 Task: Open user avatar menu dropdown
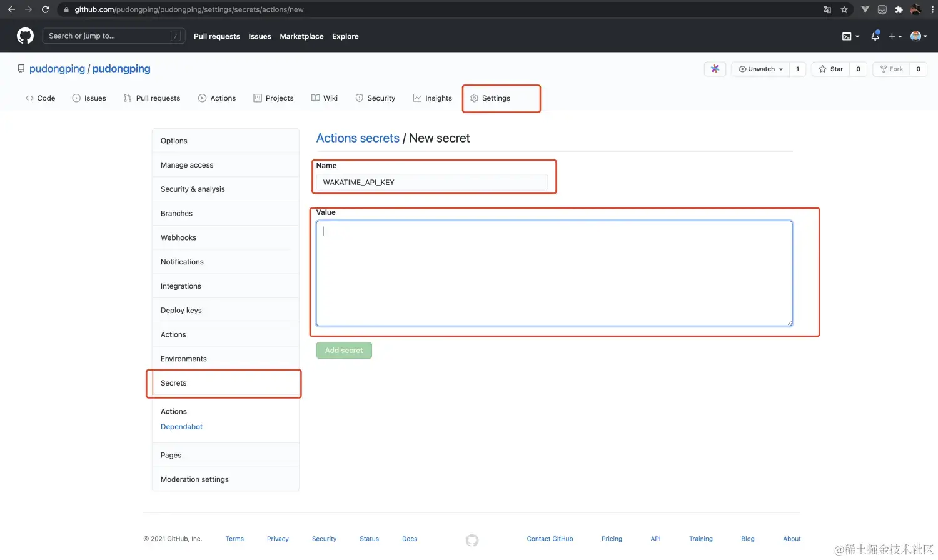[x=919, y=36]
